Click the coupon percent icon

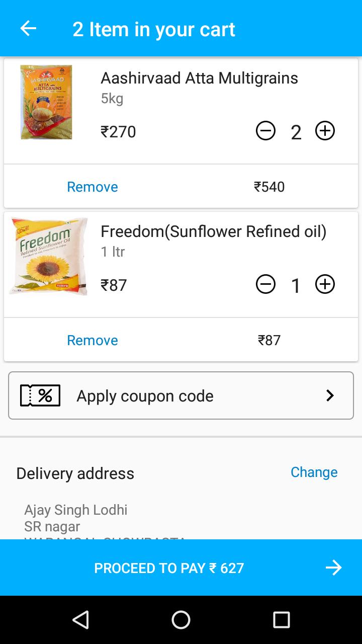pyautogui.click(x=40, y=395)
